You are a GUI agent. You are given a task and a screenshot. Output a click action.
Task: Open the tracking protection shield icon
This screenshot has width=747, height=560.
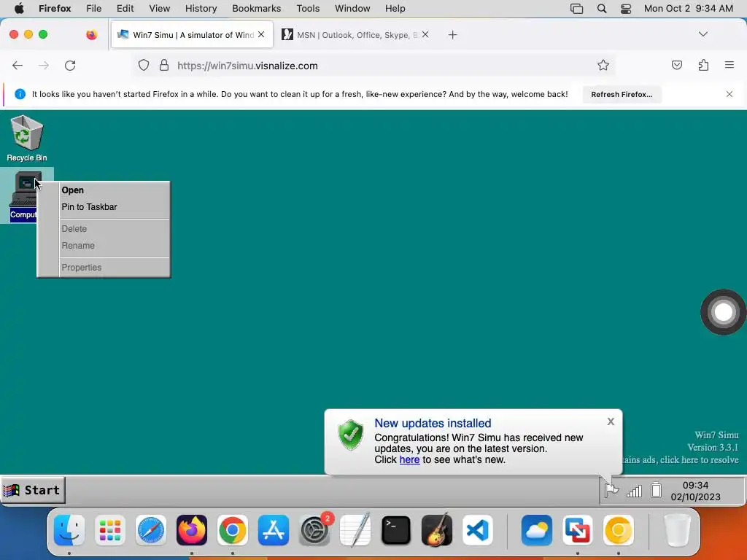click(x=144, y=65)
